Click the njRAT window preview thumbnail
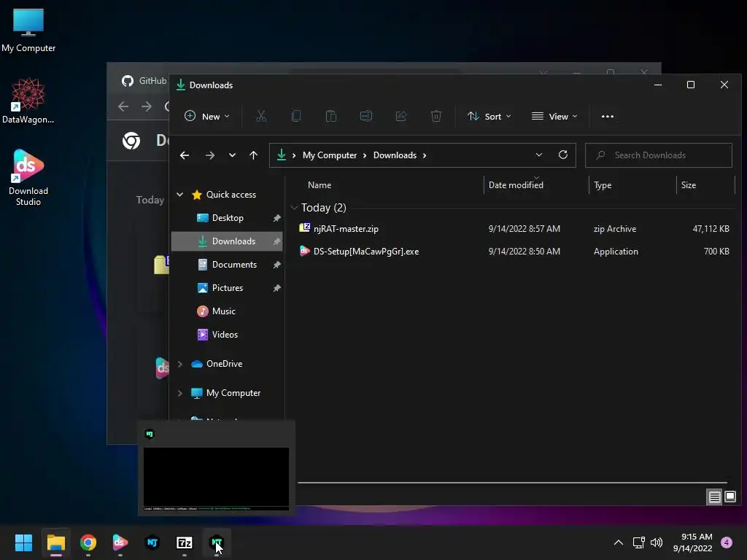The image size is (747, 560). (x=216, y=479)
